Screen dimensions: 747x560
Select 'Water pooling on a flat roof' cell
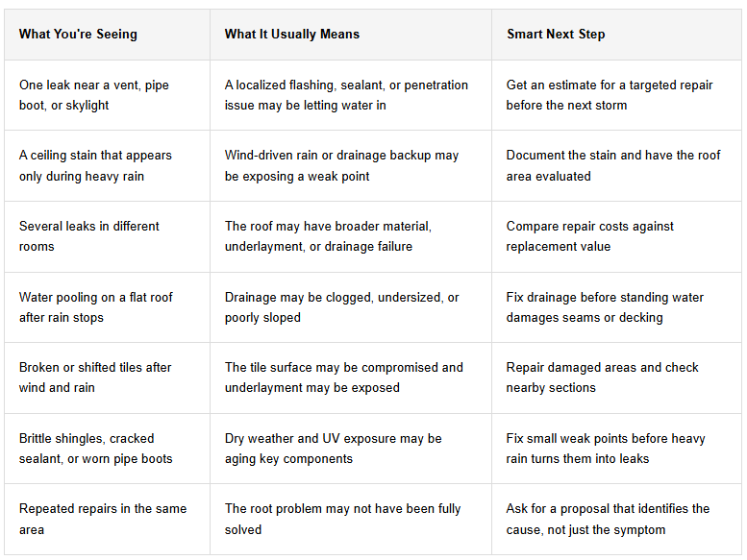(x=107, y=307)
